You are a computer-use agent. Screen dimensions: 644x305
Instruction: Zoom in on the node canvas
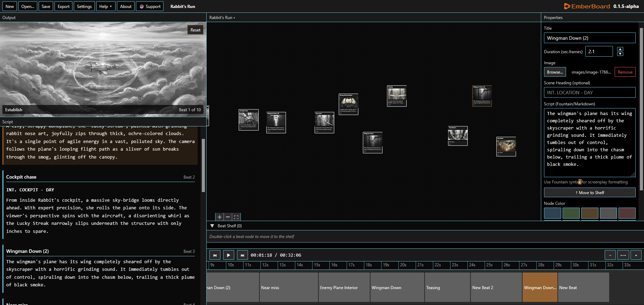point(219,217)
